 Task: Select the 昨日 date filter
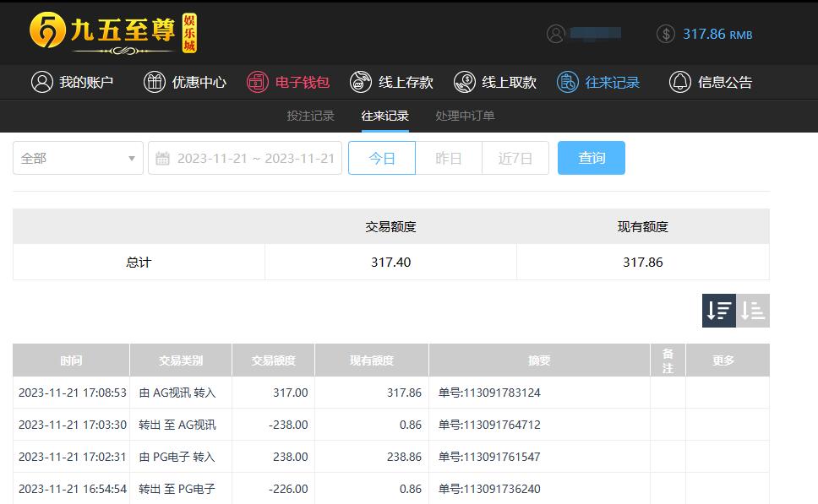[449, 158]
